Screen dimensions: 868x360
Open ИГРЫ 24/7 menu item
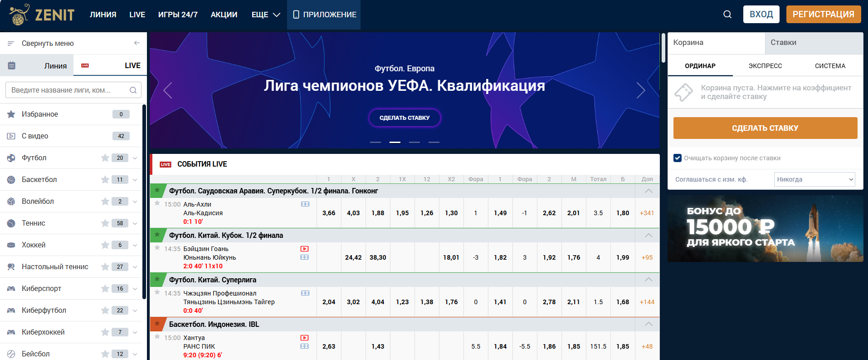click(178, 15)
